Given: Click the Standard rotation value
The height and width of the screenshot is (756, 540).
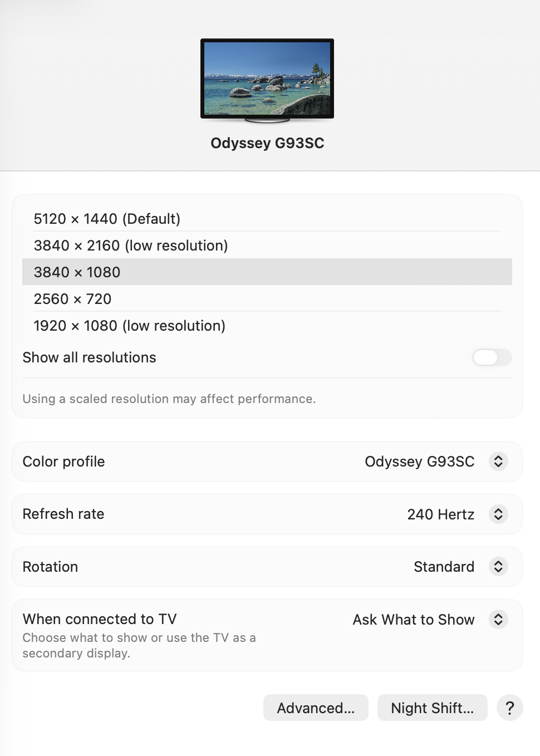Looking at the screenshot, I should pos(444,567).
